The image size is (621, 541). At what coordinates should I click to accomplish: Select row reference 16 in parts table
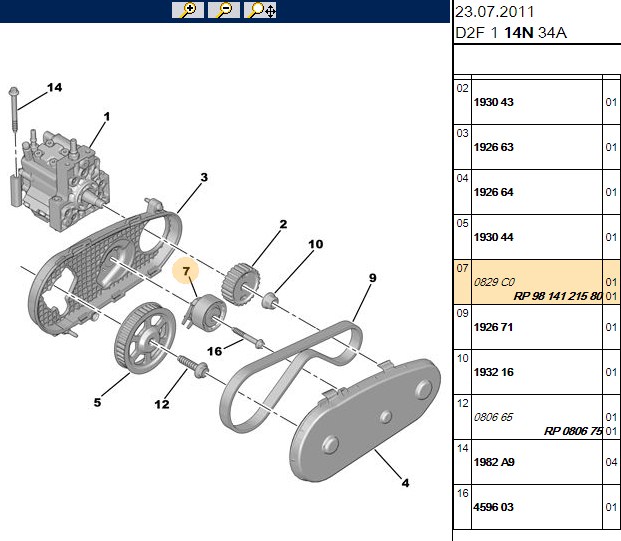(462, 493)
